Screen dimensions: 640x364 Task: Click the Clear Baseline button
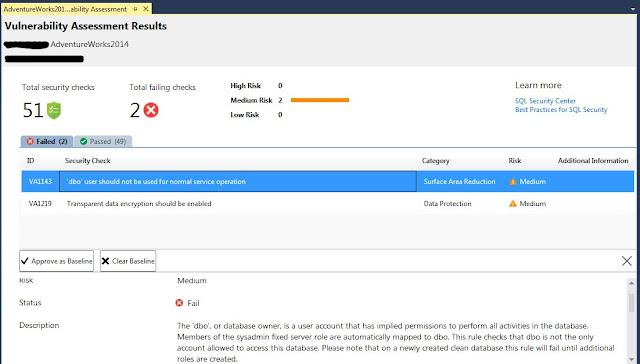click(x=128, y=261)
